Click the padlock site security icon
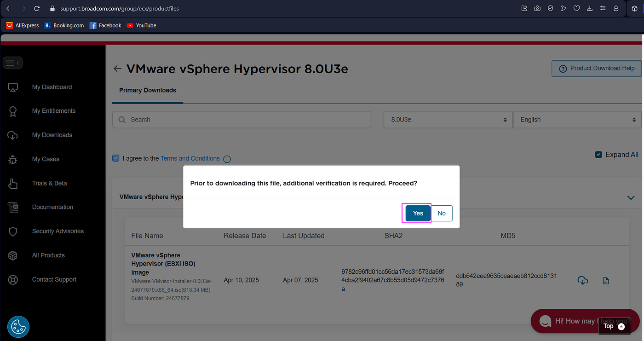This screenshot has height=341, width=644. coord(52,8)
